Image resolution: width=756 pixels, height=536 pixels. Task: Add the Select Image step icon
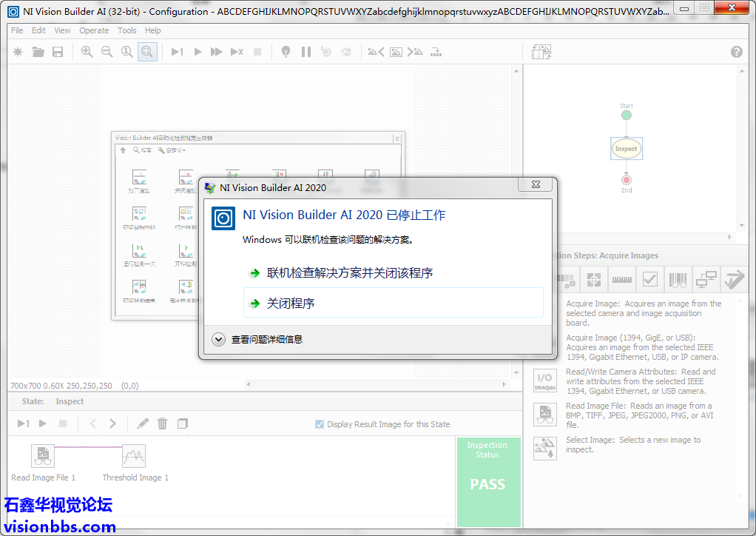pos(545,448)
